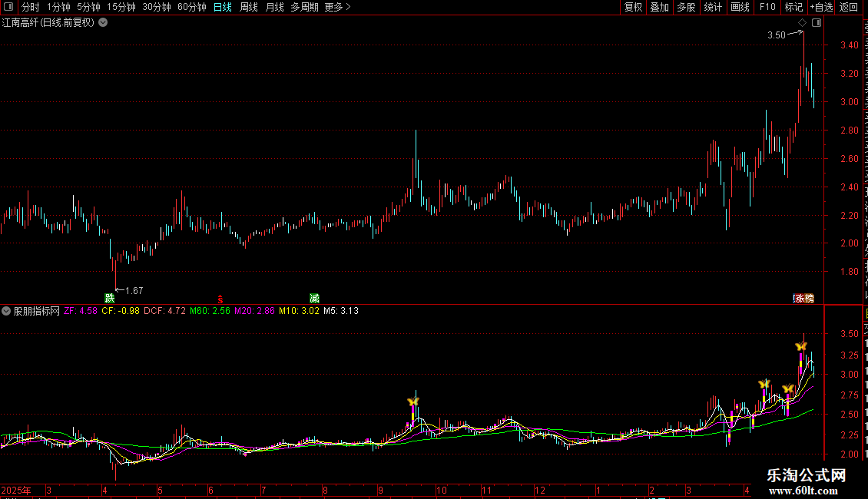The image size is (868, 499).
Task: Switch to 月线 monthly chart
Action: [x=274, y=7]
